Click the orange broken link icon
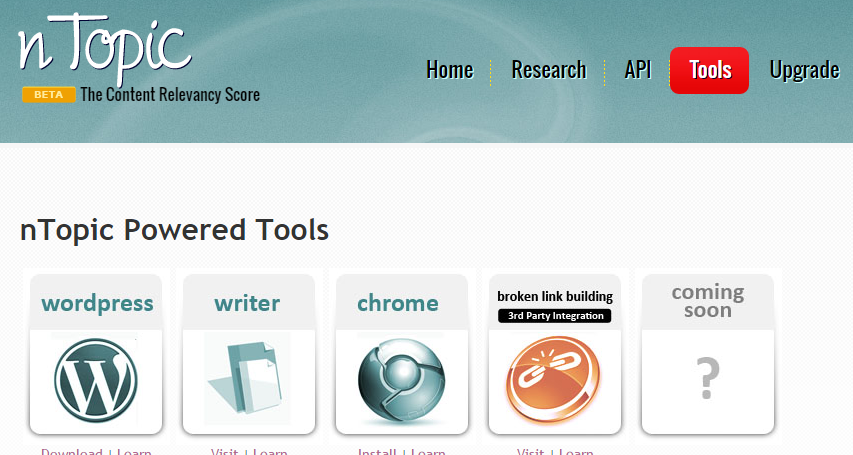853x455 pixels. [553, 379]
